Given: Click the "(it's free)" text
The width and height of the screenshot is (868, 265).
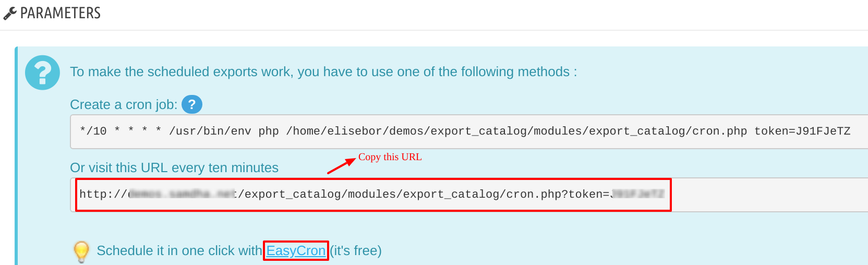Looking at the screenshot, I should [x=356, y=251].
